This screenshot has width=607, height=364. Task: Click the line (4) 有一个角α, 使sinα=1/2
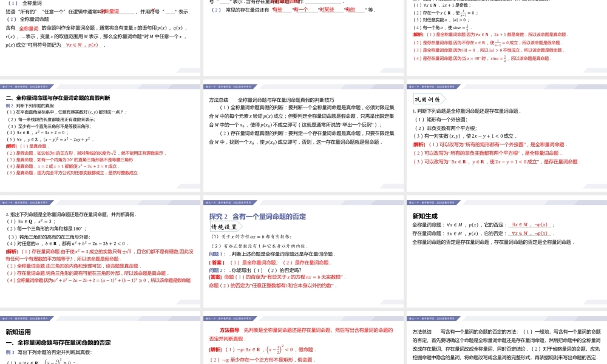coord(442,27)
